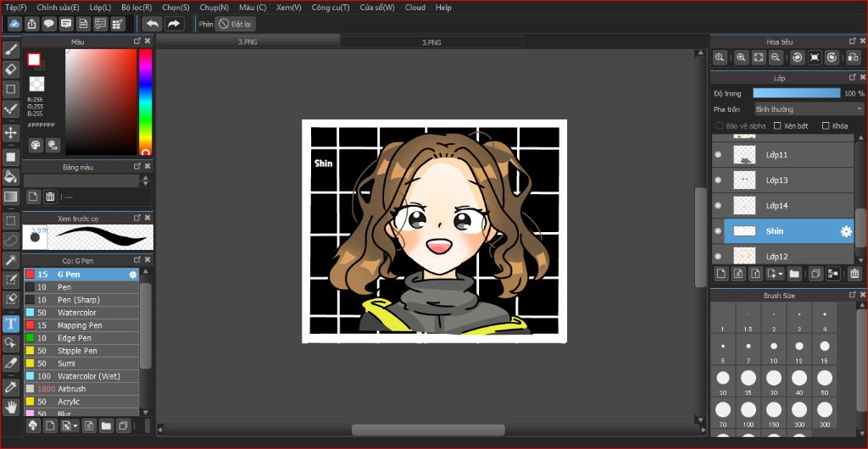868x449 pixels.
Task: Open the Công cụ(T) menu
Action: (x=331, y=8)
